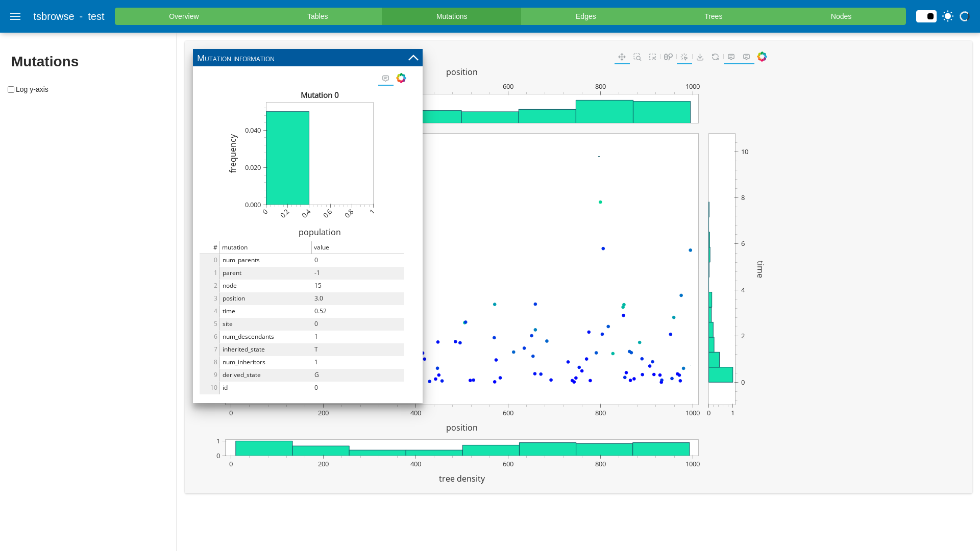Enable the Log y-axis checkbox
This screenshot has height=551, width=980.
point(11,90)
